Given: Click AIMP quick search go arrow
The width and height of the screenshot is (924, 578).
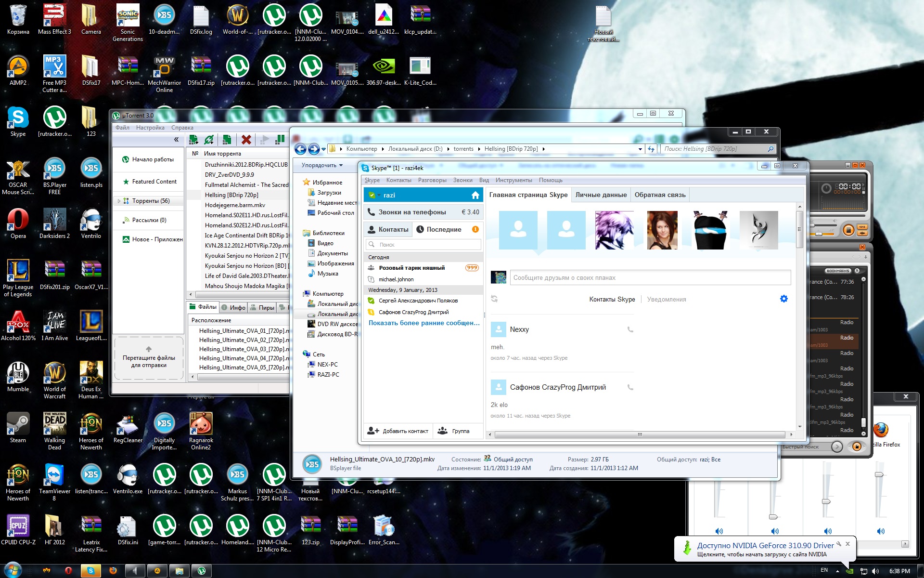Looking at the screenshot, I should [837, 447].
